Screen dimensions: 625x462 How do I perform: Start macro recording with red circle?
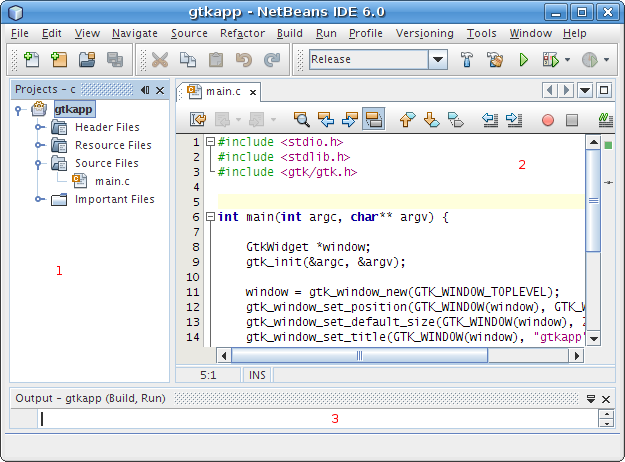coord(548,120)
